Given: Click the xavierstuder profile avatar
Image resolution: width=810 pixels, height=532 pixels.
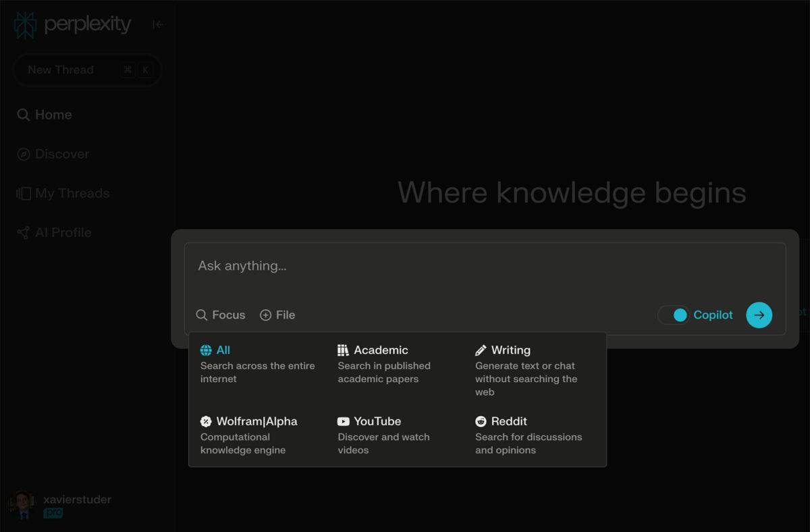Looking at the screenshot, I should 23,505.
